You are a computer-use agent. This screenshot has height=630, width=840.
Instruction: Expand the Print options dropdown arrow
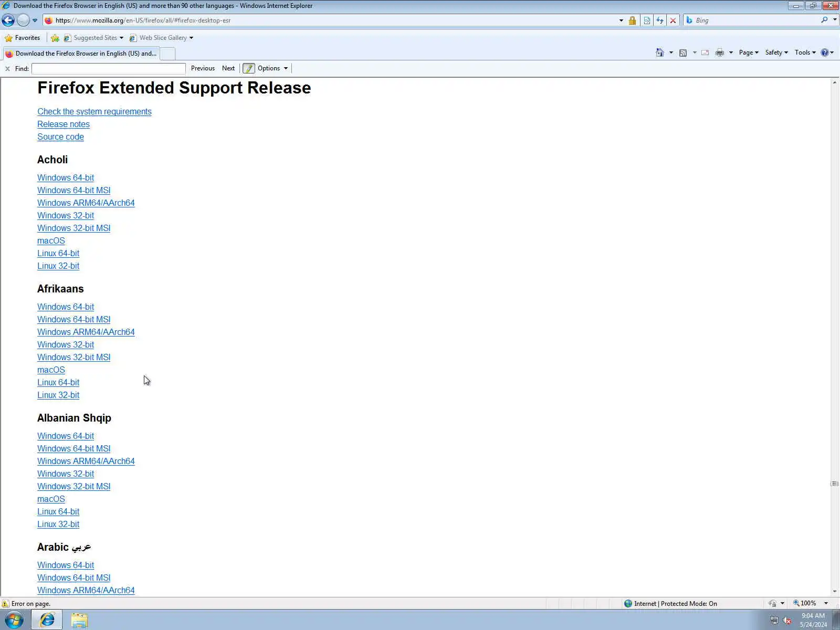click(x=731, y=52)
